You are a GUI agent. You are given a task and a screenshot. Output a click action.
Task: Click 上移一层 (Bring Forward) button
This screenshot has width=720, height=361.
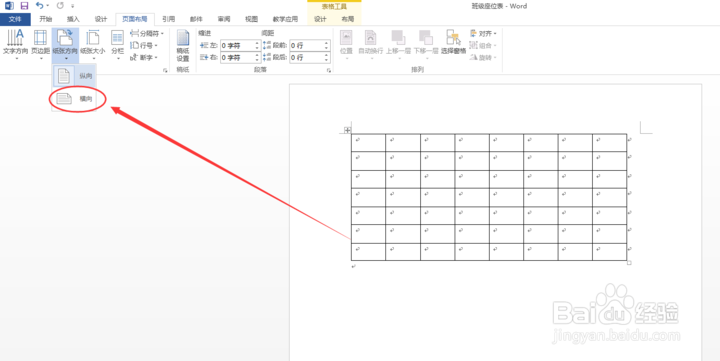coord(398,45)
